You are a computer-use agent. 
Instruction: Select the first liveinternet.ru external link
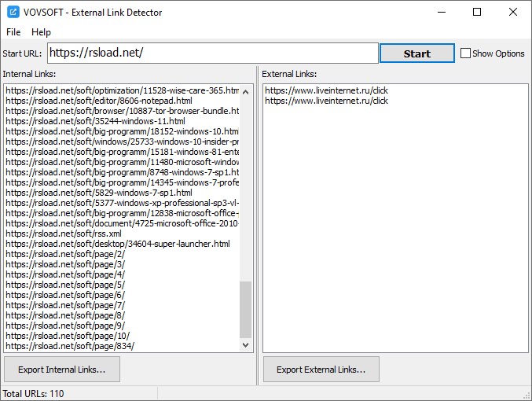pyautogui.click(x=326, y=90)
